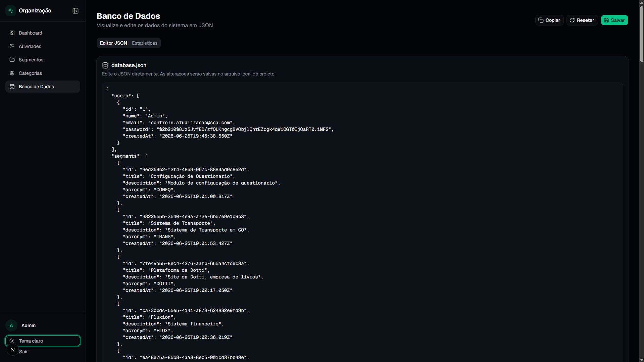The height and width of the screenshot is (362, 644).
Task: Open Segmentos from the sidebar
Action: click(43, 60)
